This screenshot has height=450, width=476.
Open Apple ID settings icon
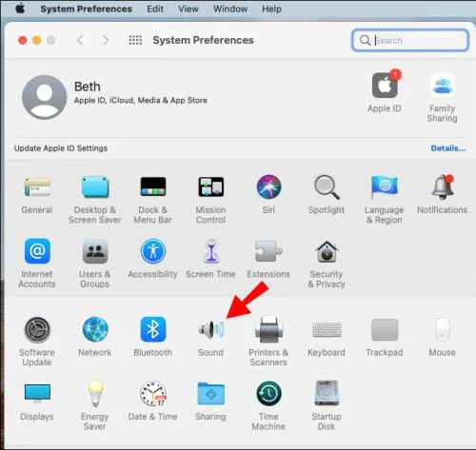point(385,85)
